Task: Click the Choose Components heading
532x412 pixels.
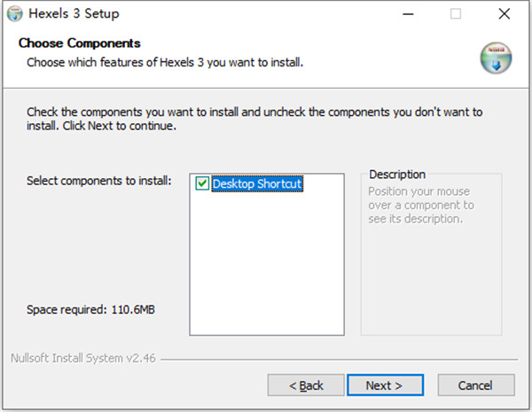Action: coord(80,43)
